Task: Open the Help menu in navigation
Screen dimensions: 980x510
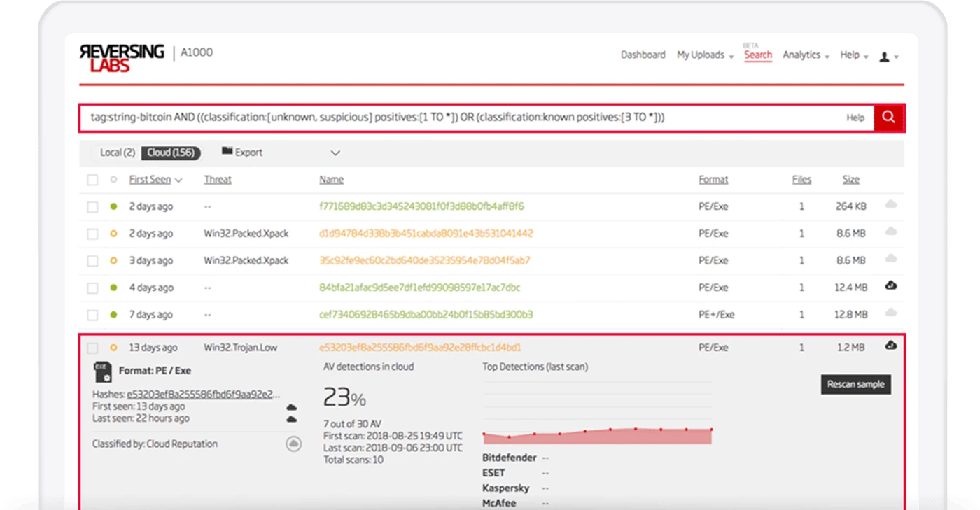Action: (850, 55)
